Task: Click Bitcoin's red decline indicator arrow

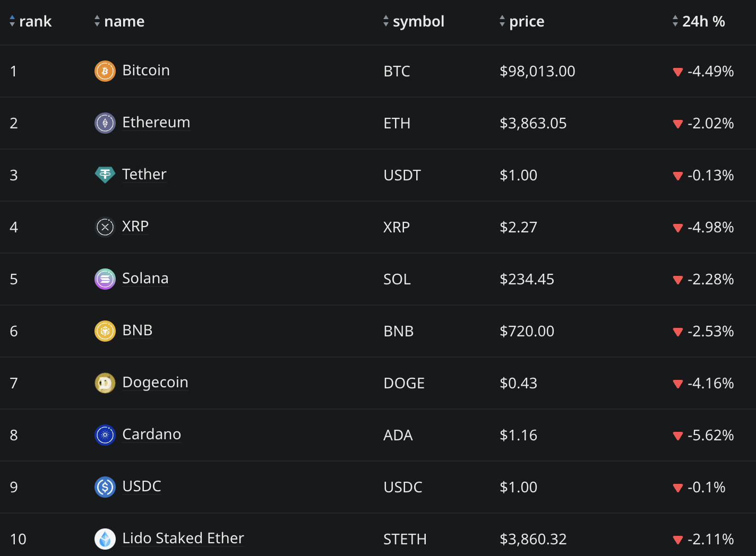Action: coord(678,72)
